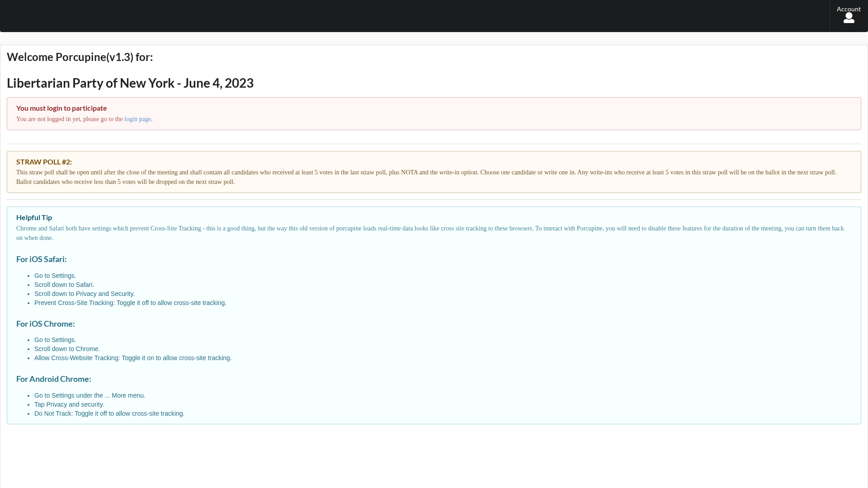Select 'Allow Cross-Website Tracking' instruction line
Image resolution: width=868 pixels, height=488 pixels.
tap(133, 358)
